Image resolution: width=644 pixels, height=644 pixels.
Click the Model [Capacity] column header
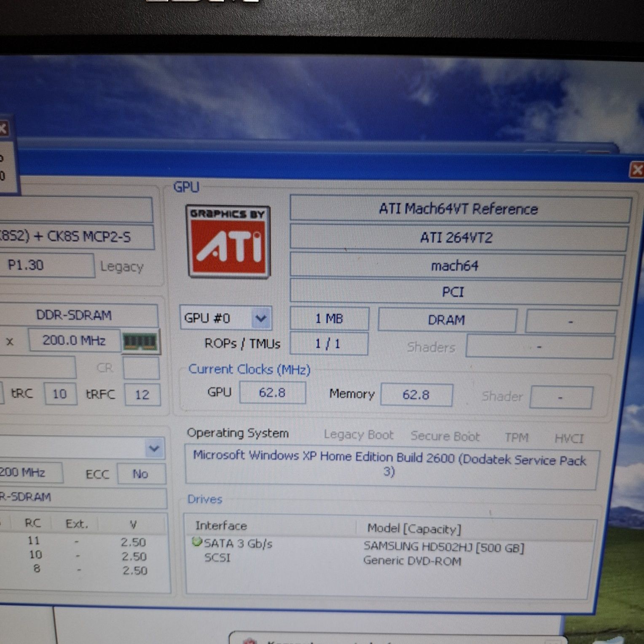click(x=414, y=529)
